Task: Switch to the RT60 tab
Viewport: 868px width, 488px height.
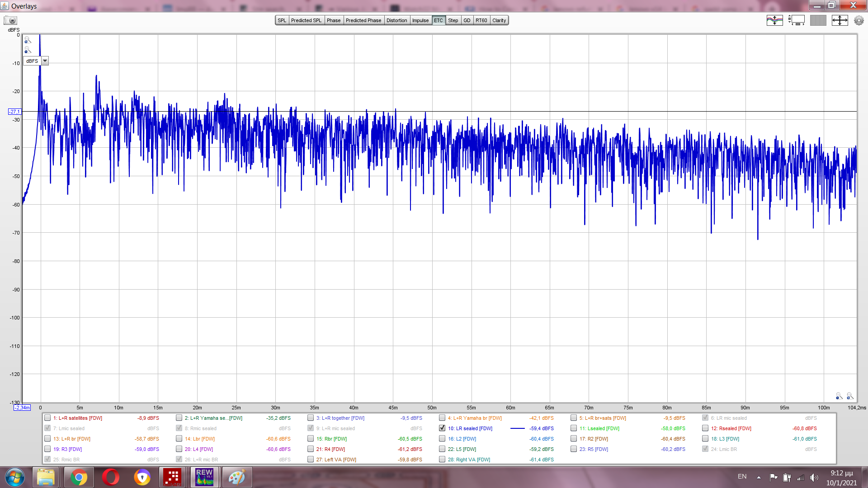Action: point(481,20)
